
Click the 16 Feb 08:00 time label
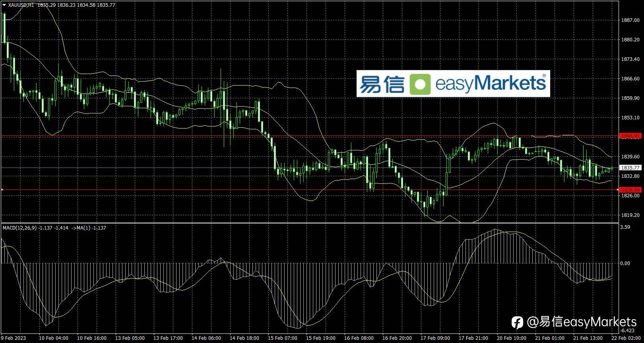pos(359,338)
